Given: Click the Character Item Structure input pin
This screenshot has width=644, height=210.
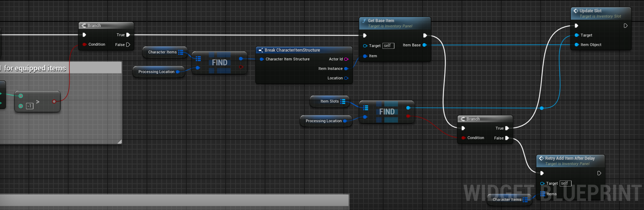Looking at the screenshot, I should click(262, 59).
